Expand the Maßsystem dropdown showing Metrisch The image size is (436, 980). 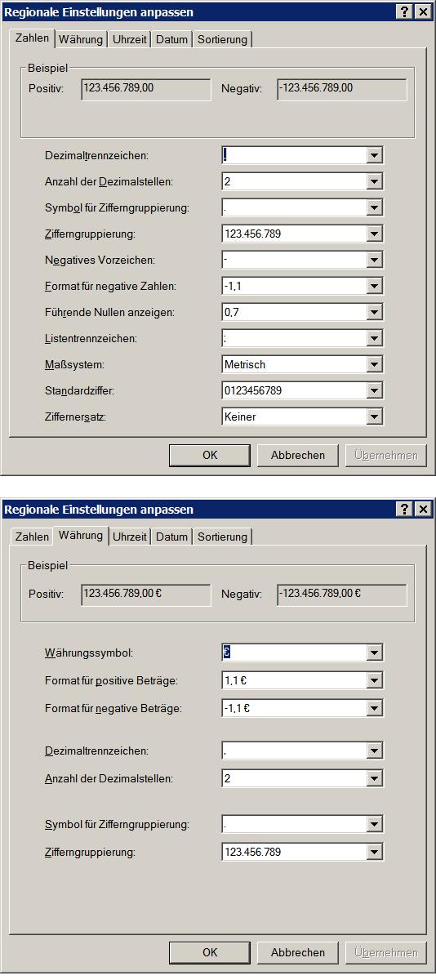coord(374,364)
